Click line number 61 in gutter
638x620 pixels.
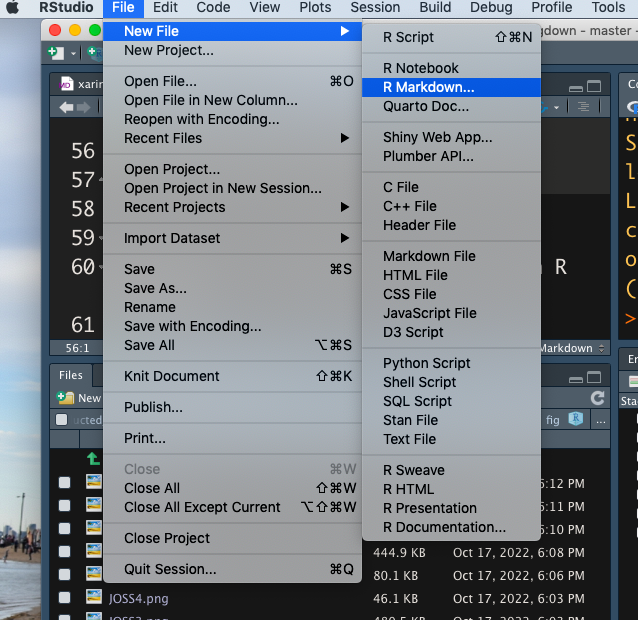83,325
